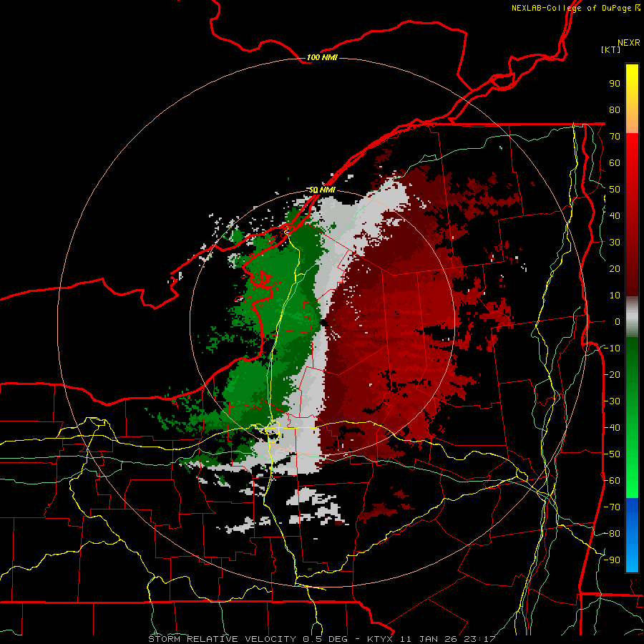
Task: Click the 11 JAN 26 date in caption
Action: [429, 639]
